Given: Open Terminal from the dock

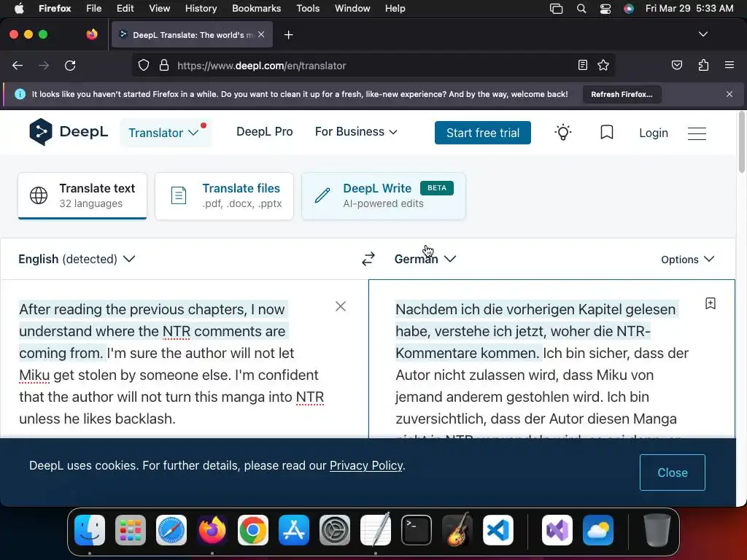Looking at the screenshot, I should tap(417, 530).
